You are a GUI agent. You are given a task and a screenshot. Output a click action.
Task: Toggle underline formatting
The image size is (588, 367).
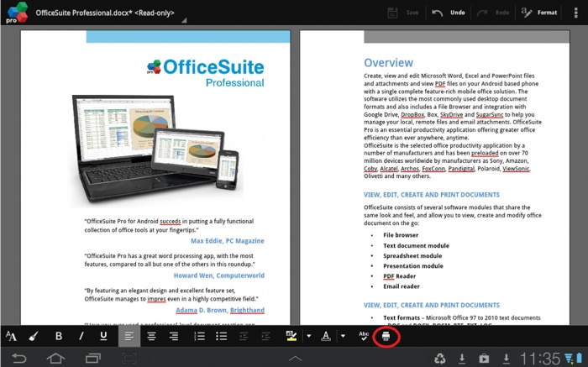point(103,336)
